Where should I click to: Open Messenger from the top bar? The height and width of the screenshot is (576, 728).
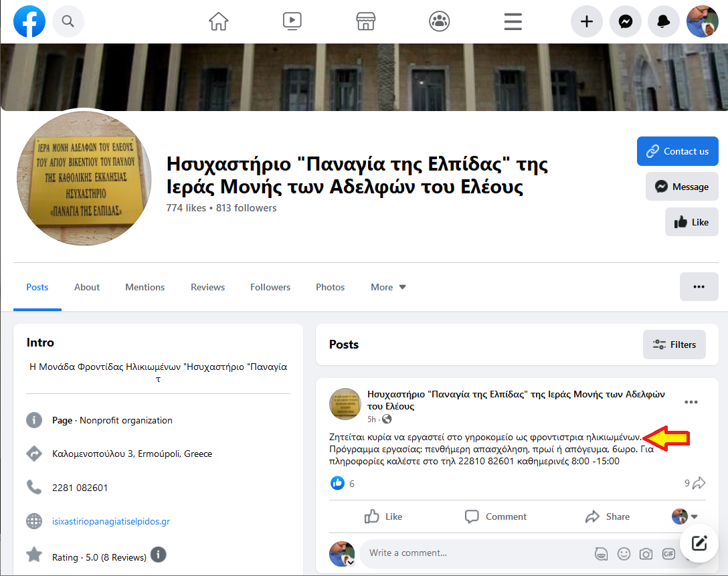(626, 21)
